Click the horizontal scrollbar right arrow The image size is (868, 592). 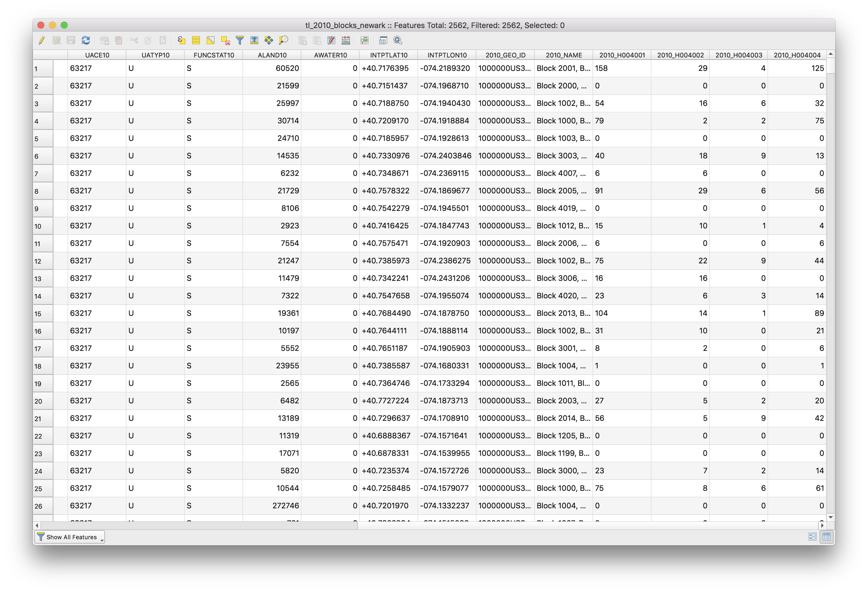pyautogui.click(x=822, y=526)
